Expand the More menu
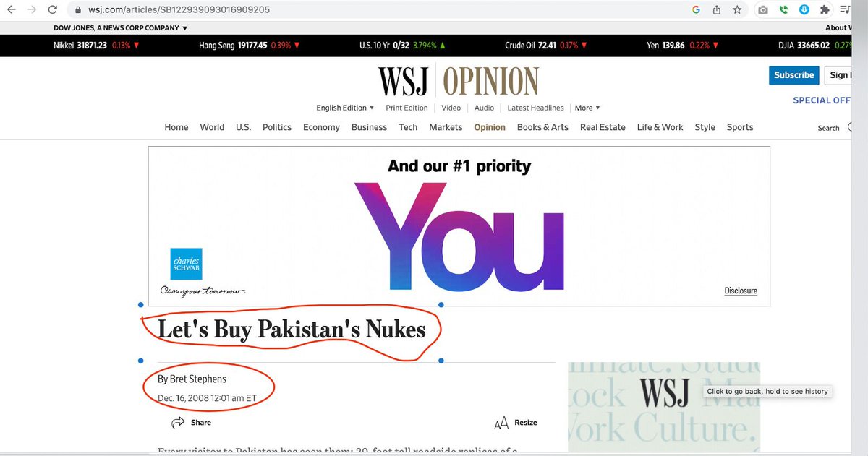868x456 pixels. 587,108
